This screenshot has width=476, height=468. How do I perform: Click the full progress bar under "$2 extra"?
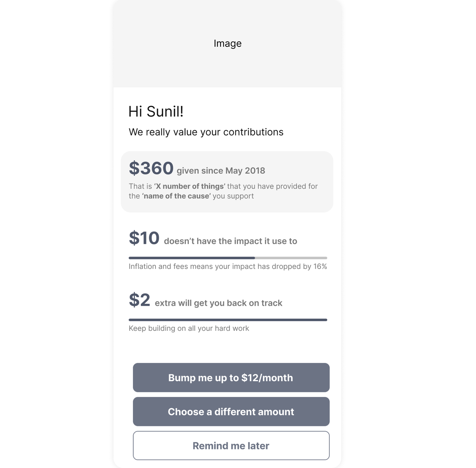(228, 320)
